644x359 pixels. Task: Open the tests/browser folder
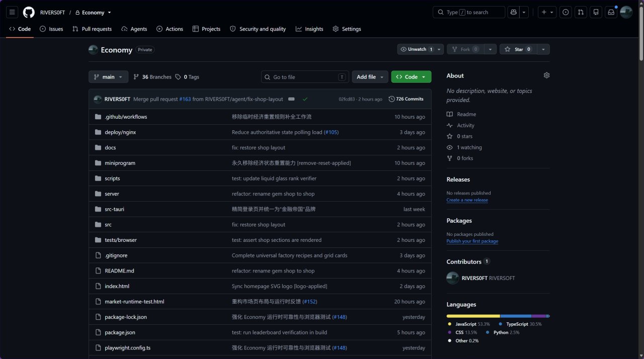pyautogui.click(x=121, y=240)
